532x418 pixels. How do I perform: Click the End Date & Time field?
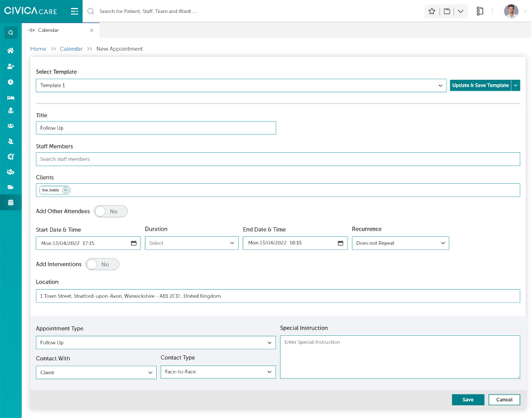pos(295,243)
